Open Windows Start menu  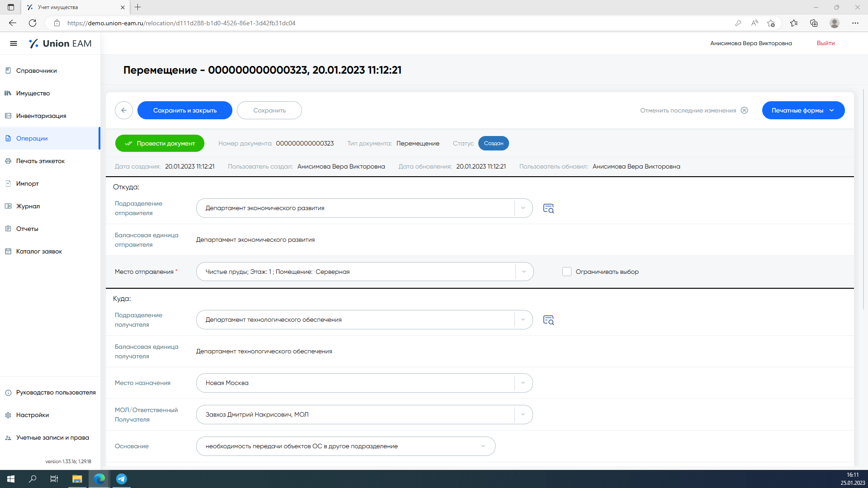(x=11, y=479)
